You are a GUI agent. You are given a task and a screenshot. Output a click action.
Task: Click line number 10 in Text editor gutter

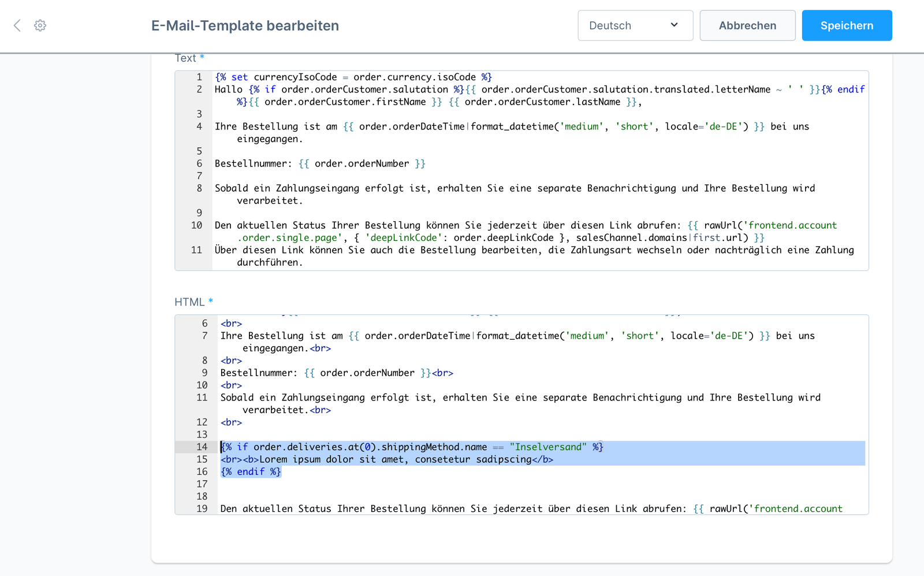coord(196,225)
